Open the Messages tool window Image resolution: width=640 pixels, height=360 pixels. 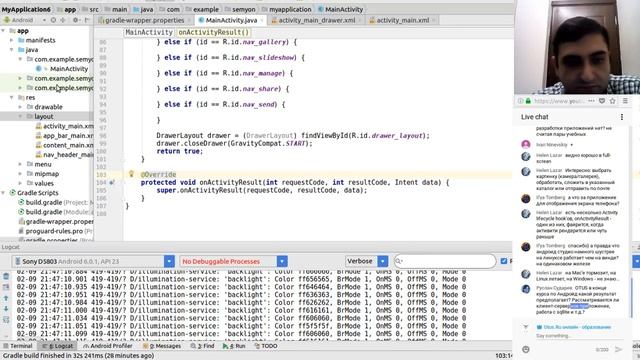tap(162, 346)
